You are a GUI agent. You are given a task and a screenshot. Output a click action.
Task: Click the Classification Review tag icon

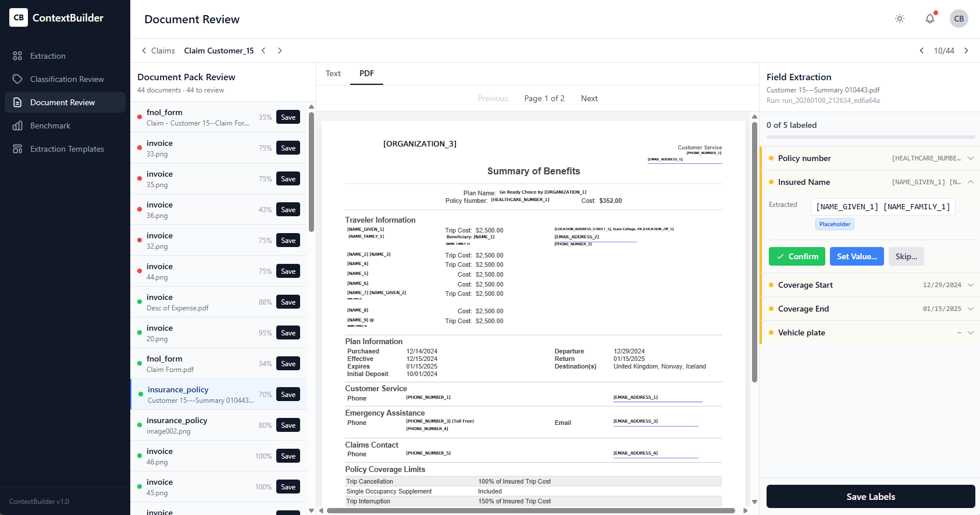[x=17, y=79]
